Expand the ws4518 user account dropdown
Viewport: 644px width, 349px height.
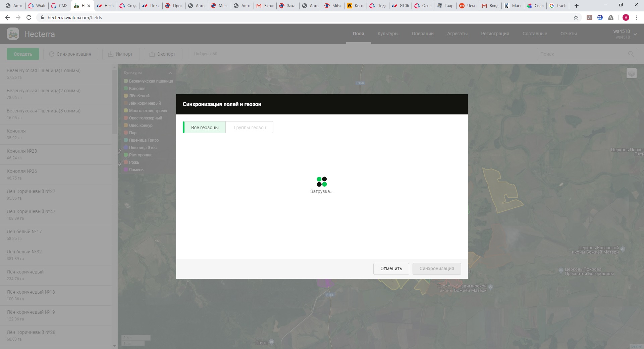coord(635,34)
